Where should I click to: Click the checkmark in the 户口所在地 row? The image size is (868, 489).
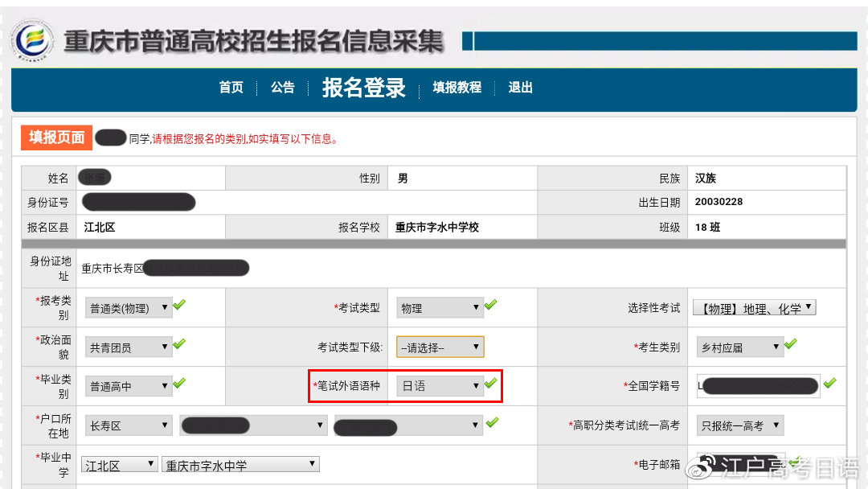pyautogui.click(x=493, y=421)
